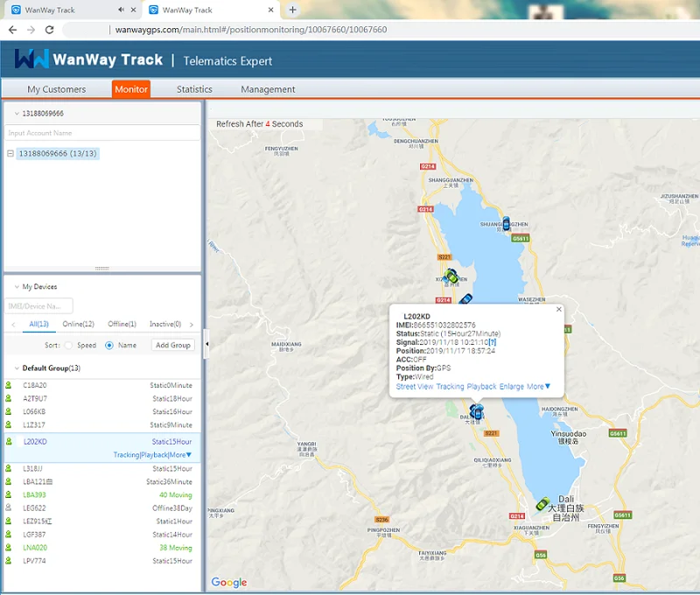Click device status icon for LNA020
This screenshot has height=595, width=700.
(9, 547)
